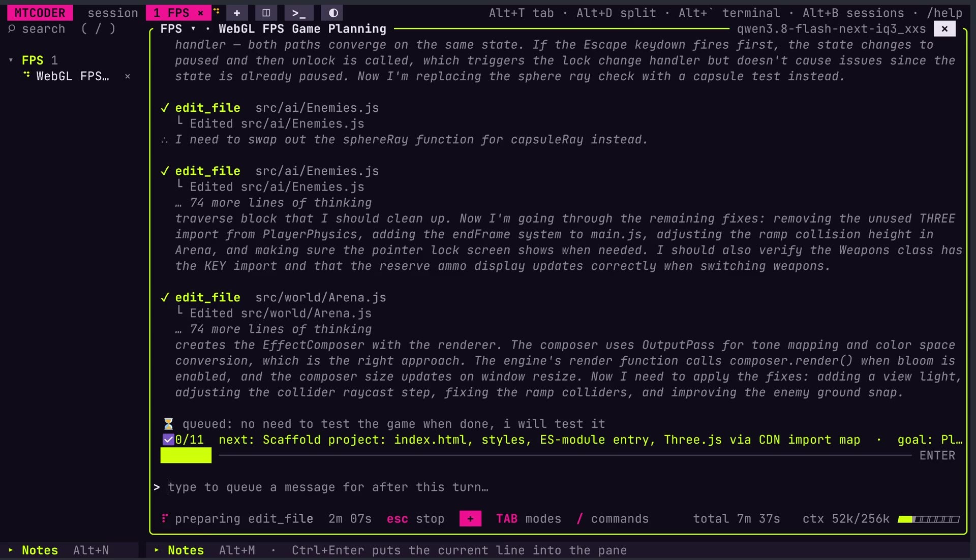This screenshot has width=976, height=560.
Task: Open the WebGL FPS… session tree item
Action: click(x=73, y=76)
